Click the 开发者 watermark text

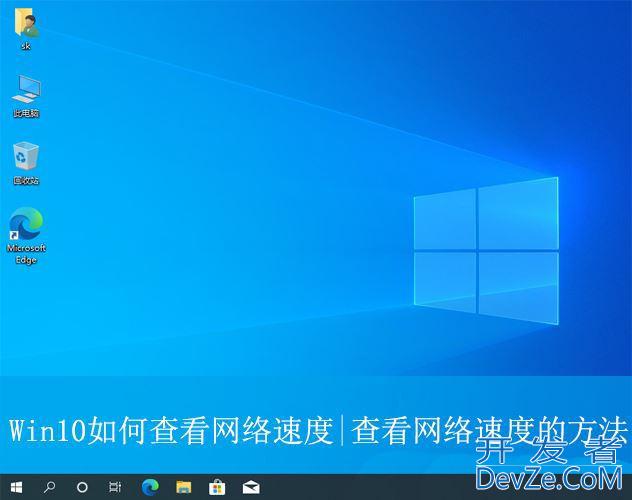tap(548, 452)
